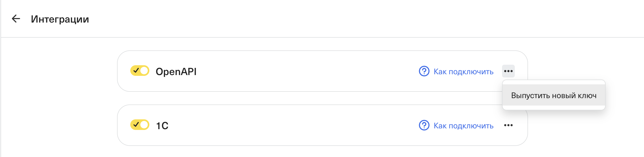This screenshot has width=644, height=157.
Task: Click the checkmark inside the OpenAPI toggle
Action: [x=136, y=71]
